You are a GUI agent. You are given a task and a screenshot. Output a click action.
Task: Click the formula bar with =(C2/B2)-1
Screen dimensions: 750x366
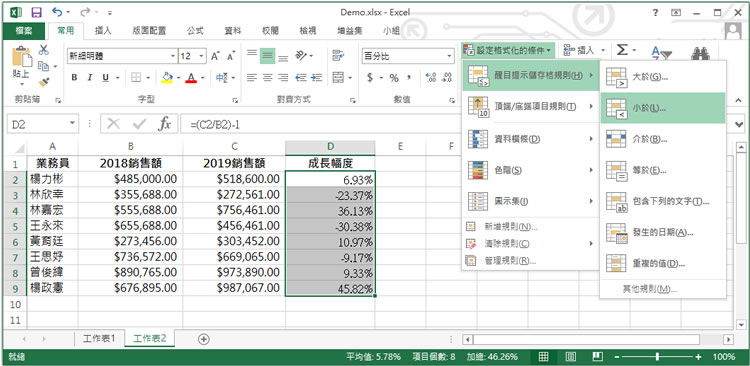click(320, 124)
